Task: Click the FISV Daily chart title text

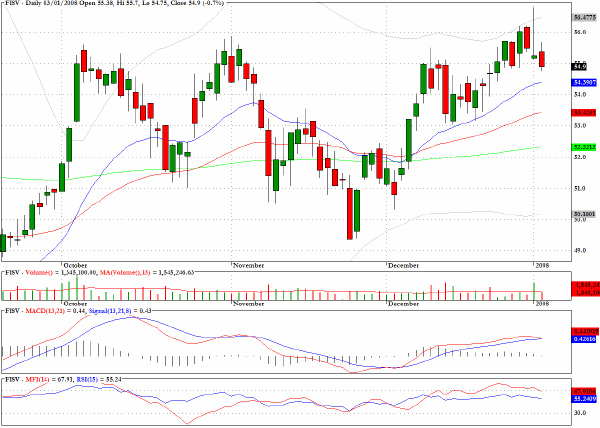Action: [x=114, y=3]
